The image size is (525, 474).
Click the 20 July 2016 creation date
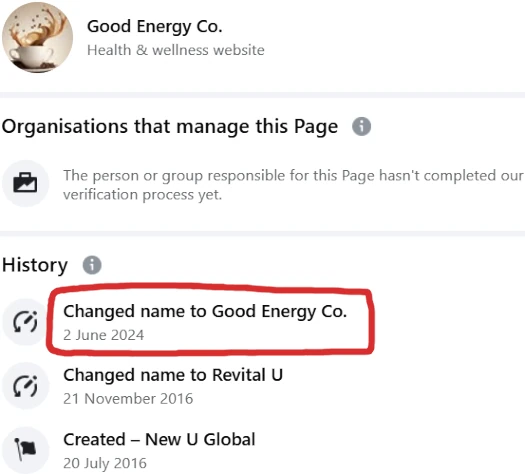(105, 463)
